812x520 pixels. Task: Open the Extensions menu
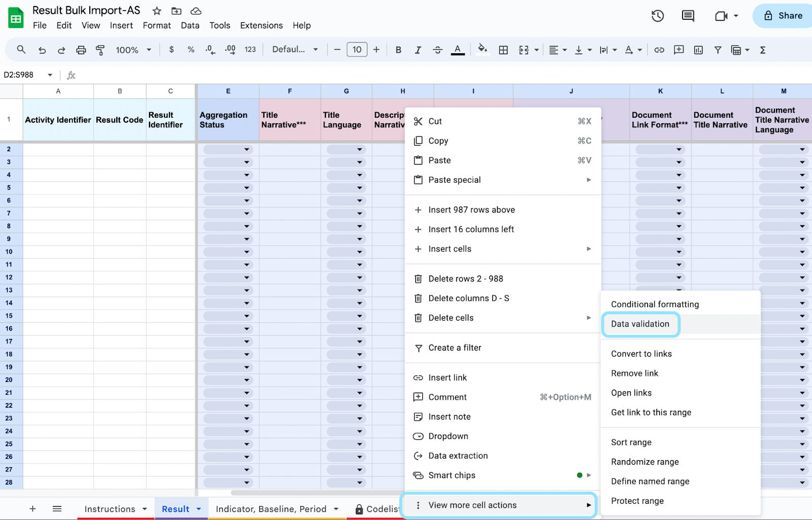(261, 25)
